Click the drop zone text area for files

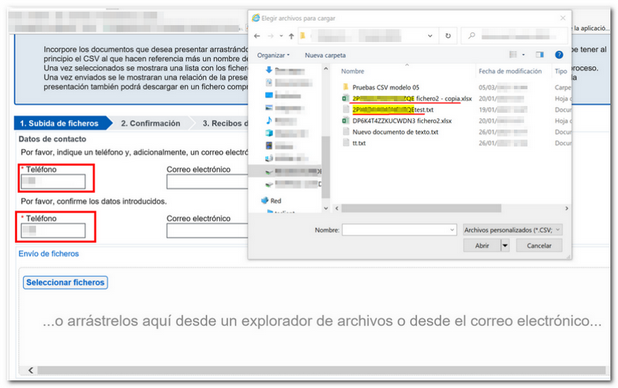pyautogui.click(x=322, y=321)
